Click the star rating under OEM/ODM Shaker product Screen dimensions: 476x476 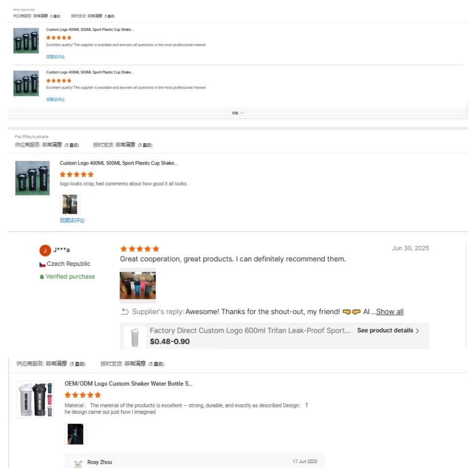coord(83,395)
